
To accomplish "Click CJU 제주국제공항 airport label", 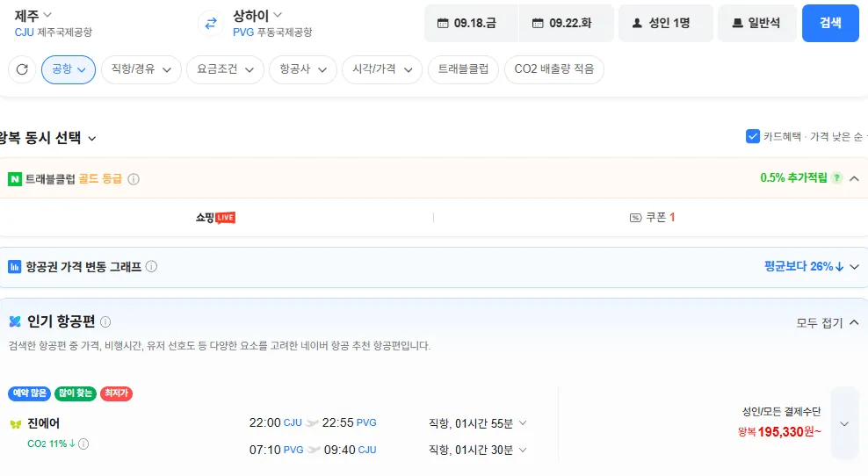I will click(x=53, y=32).
